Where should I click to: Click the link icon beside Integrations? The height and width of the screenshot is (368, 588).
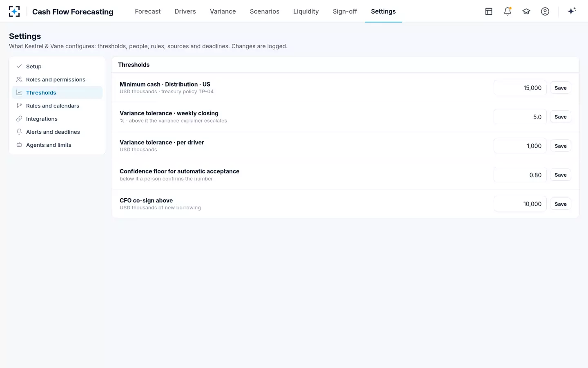[19, 119]
